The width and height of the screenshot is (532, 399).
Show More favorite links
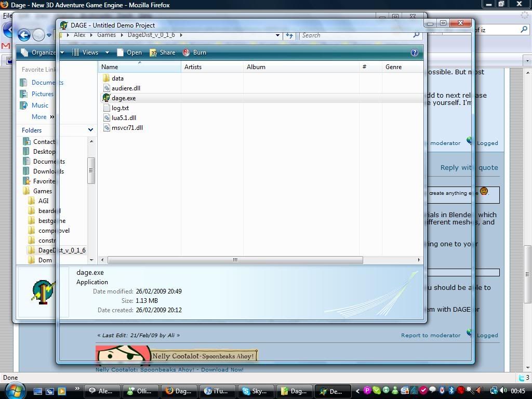[x=43, y=117]
